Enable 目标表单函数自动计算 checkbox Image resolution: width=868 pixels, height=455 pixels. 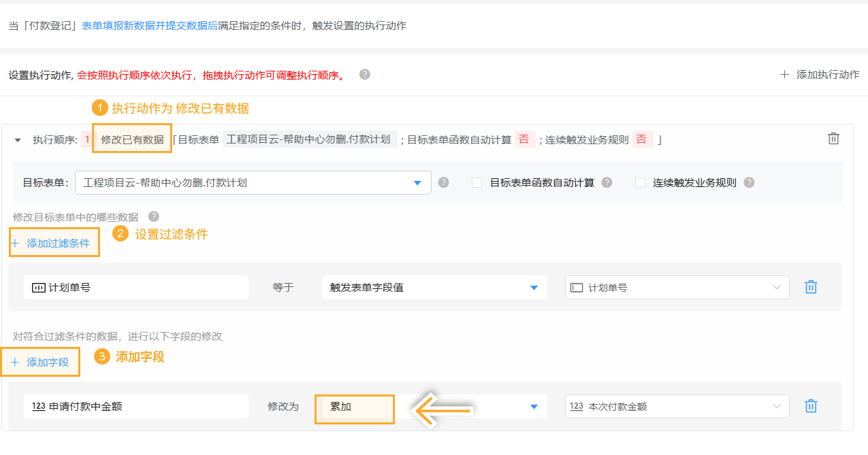477,182
